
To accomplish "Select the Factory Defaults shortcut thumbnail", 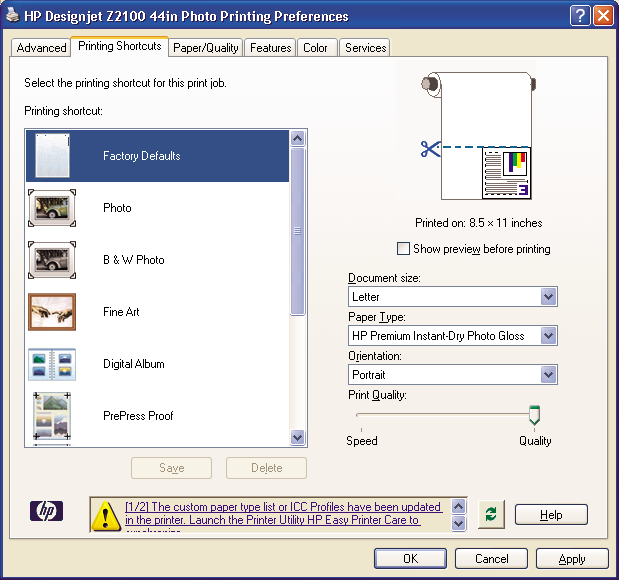I will (x=52, y=156).
